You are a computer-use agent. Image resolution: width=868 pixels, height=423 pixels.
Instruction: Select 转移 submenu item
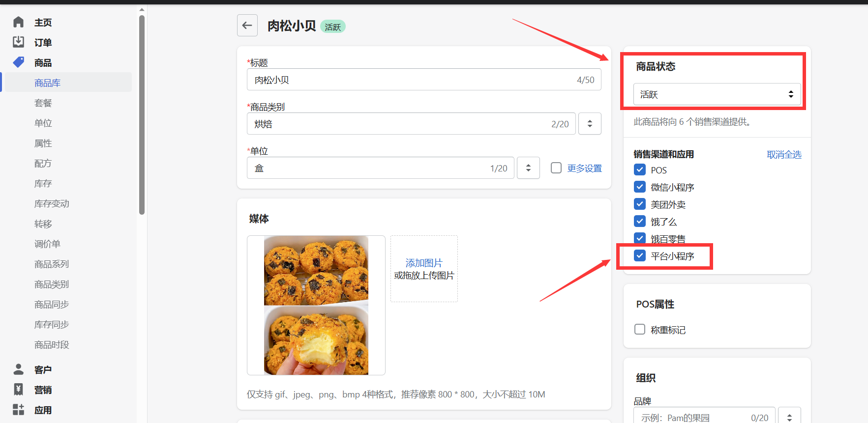coord(43,224)
